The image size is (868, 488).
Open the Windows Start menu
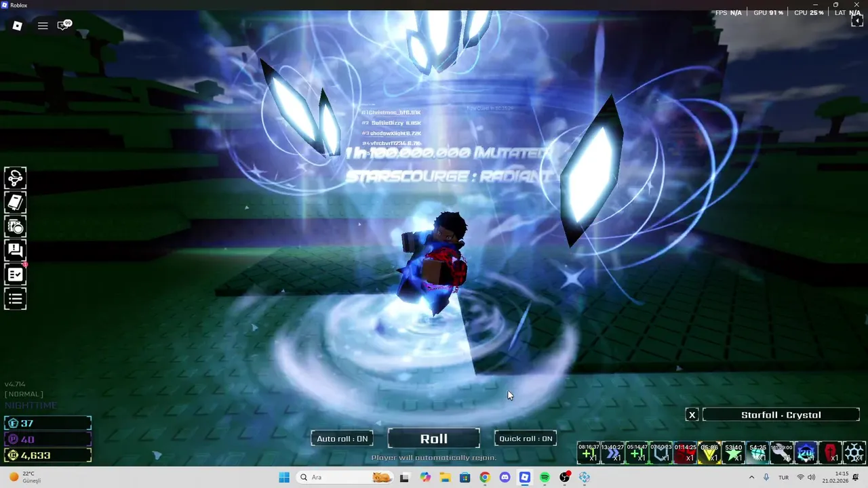click(x=284, y=477)
